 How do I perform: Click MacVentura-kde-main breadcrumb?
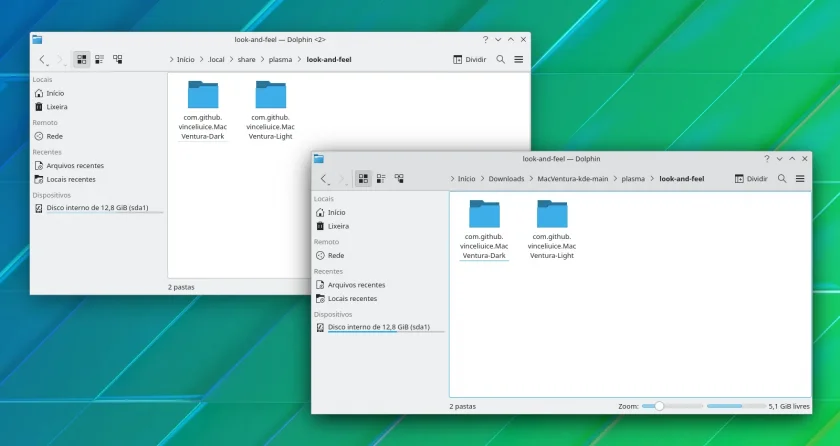(573, 179)
